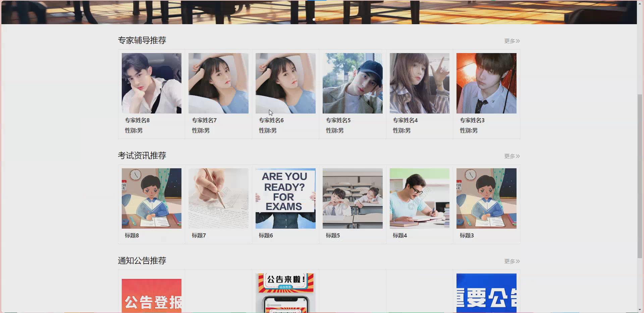The image size is (644, 313).
Task: Click the 性别:男 text under 专家姓名4
Action: [x=401, y=130]
